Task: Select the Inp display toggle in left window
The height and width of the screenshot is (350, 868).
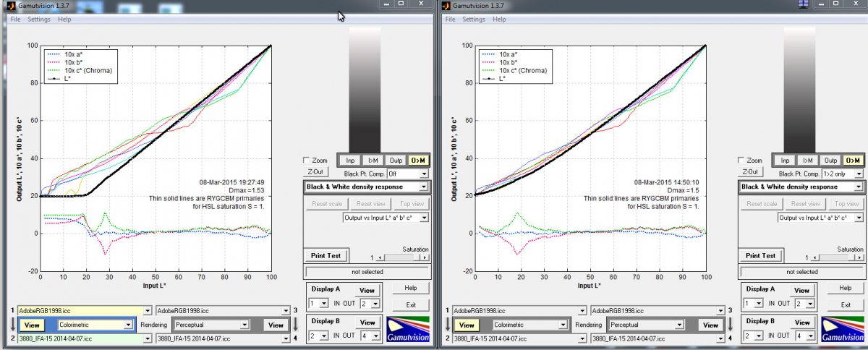Action: [x=351, y=161]
